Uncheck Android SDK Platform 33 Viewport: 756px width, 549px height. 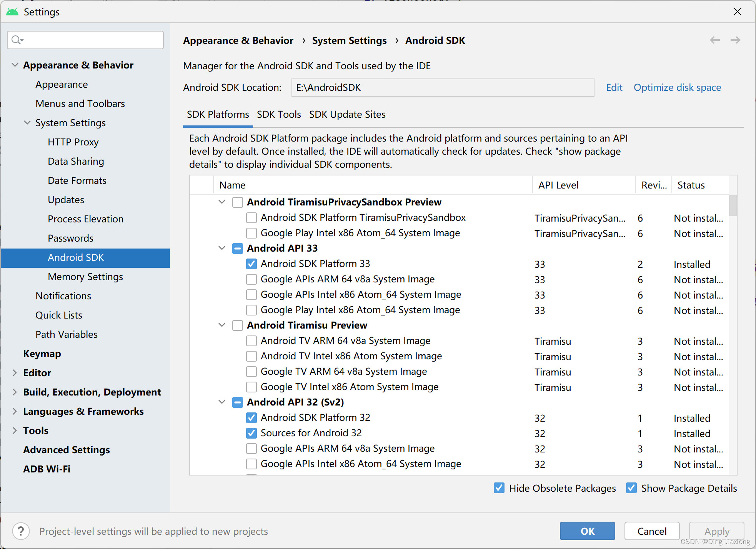251,264
